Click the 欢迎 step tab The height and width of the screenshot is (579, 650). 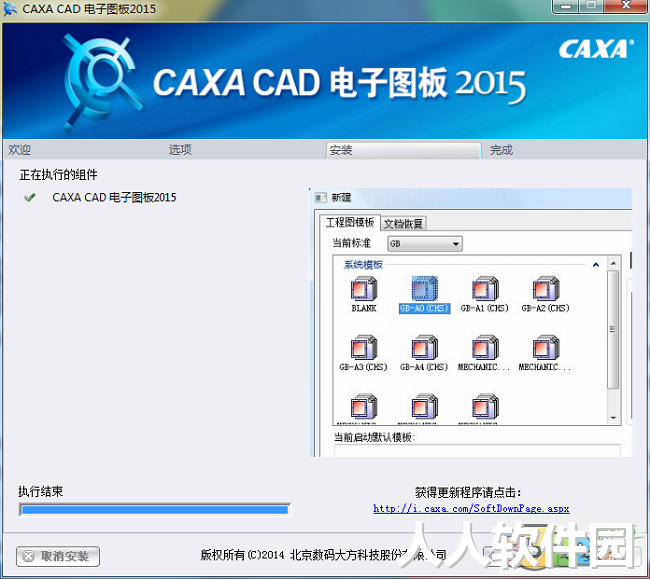click(x=19, y=150)
